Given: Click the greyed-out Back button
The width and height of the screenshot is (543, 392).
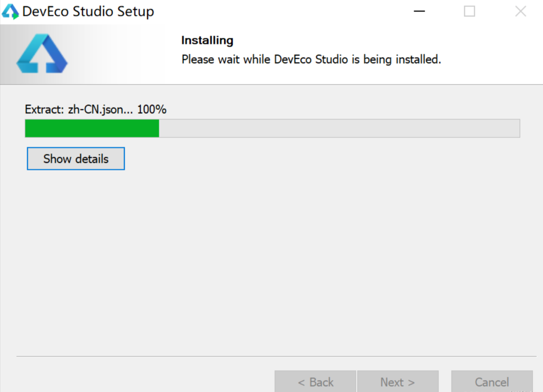Looking at the screenshot, I should coord(315,382).
